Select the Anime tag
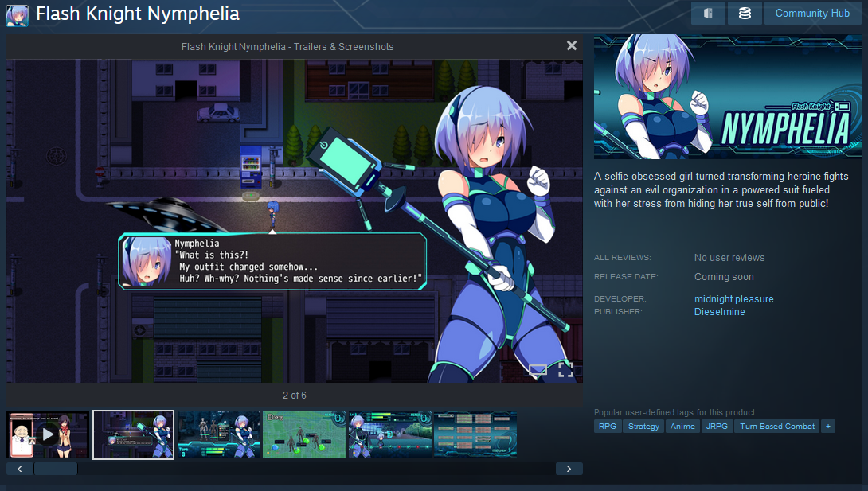Screen dimensions: 868x491 click(x=682, y=427)
